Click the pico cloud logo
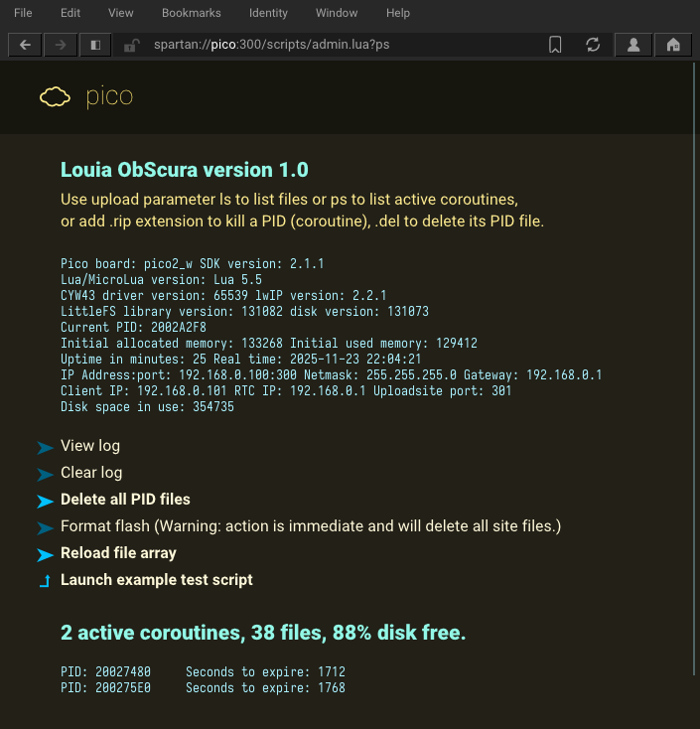 coord(56,96)
